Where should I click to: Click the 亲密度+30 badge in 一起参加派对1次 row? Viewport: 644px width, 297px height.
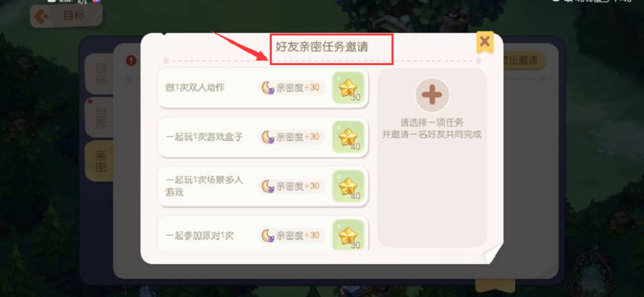coord(292,235)
